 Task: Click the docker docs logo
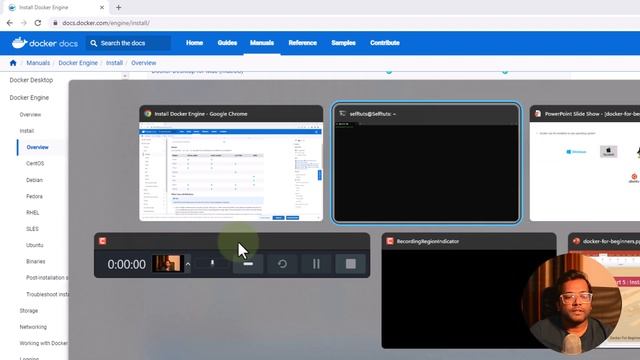(x=44, y=43)
